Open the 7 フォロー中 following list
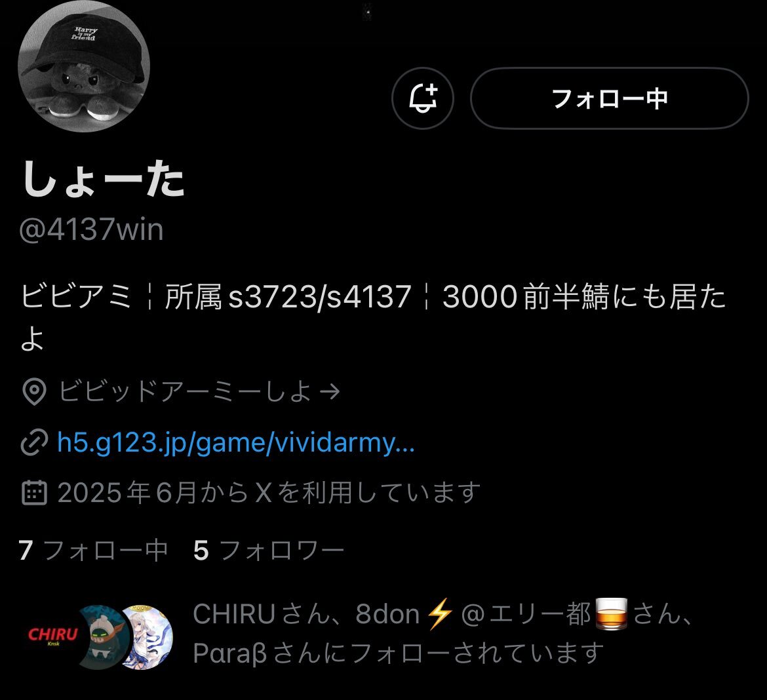Image resolution: width=767 pixels, height=700 pixels. coord(93,551)
